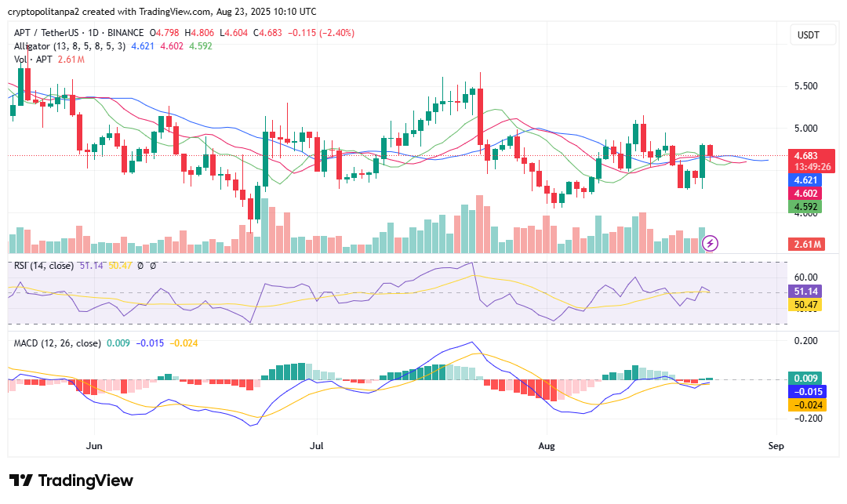
Task: Click the cryptopolitanpa2 created with TradingView.com caption
Action: [x=162, y=11]
